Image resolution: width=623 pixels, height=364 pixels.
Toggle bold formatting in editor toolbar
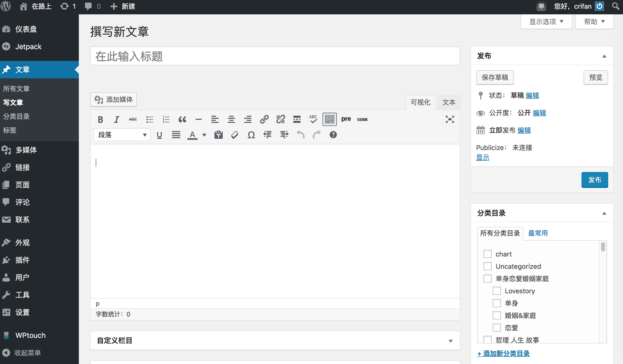[x=100, y=119]
